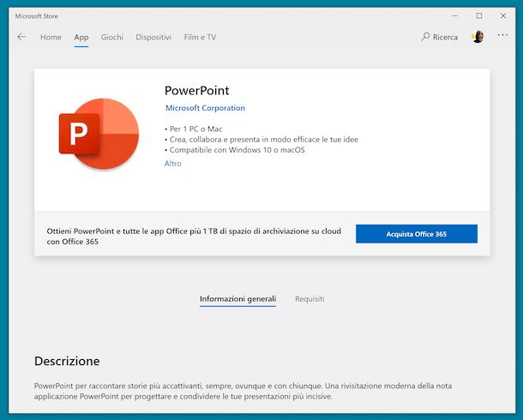Viewport: 523px width, 420px height.
Task: Click the PowerPoint app logo
Action: [x=99, y=134]
